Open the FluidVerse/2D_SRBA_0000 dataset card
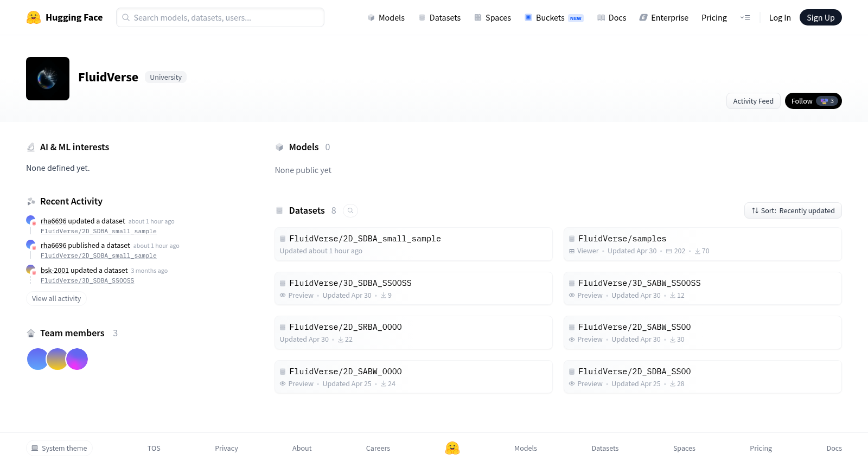868x467 pixels. pyautogui.click(x=413, y=332)
